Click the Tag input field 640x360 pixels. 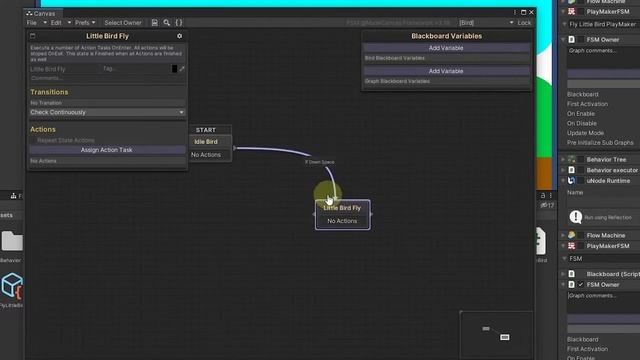coord(136,69)
